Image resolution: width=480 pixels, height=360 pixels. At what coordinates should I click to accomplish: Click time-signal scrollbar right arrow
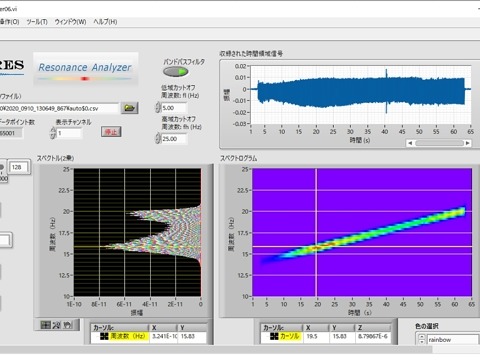coord(468,143)
